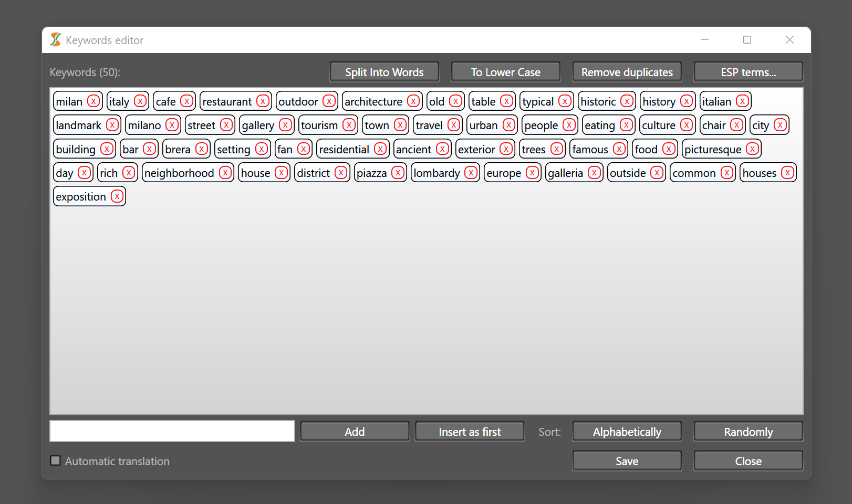Delete 'galleria' from the keyword list

click(x=594, y=172)
